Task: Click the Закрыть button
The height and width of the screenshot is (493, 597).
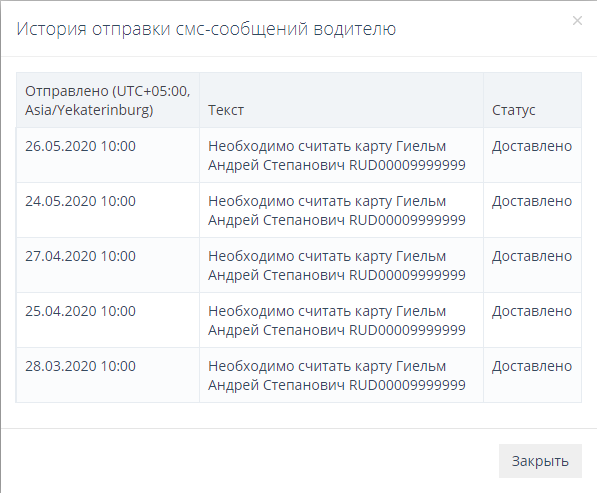Action: click(540, 461)
